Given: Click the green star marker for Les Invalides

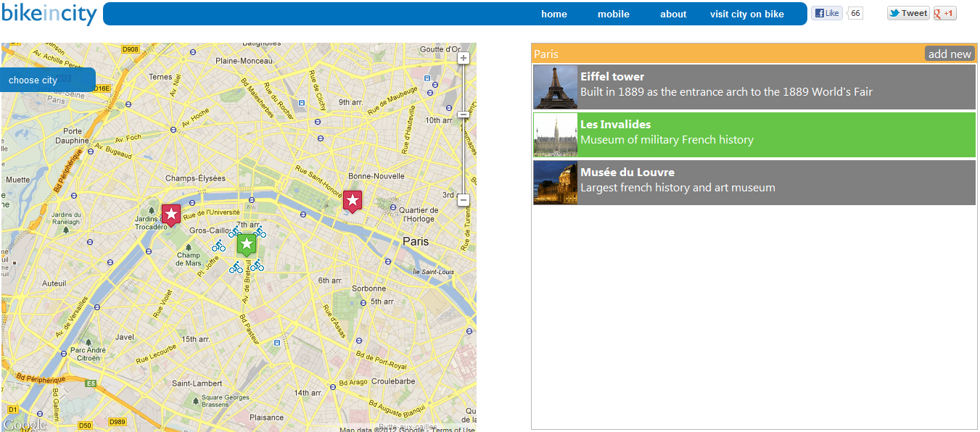Looking at the screenshot, I should [247, 245].
